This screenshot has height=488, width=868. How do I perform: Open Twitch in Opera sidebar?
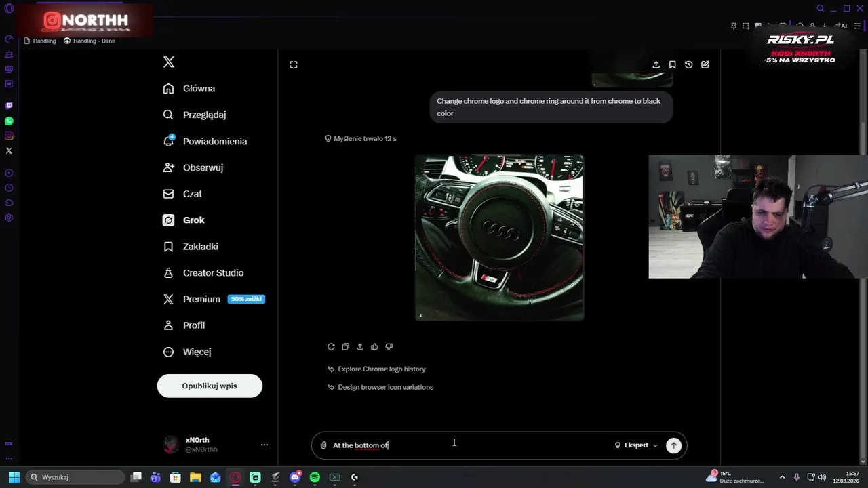coord(9,106)
